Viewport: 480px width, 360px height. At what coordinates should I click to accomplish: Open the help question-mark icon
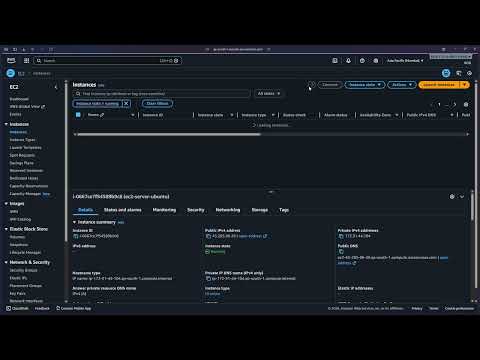click(x=362, y=60)
